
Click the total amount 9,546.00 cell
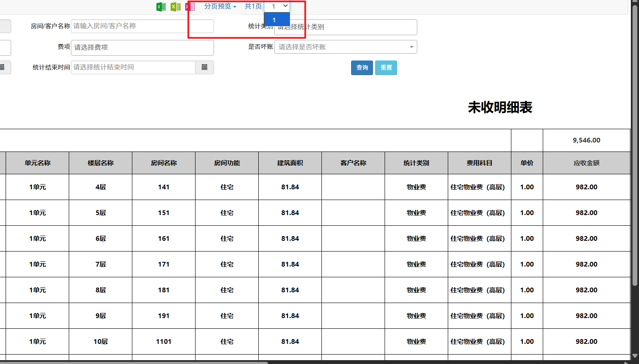pos(587,140)
